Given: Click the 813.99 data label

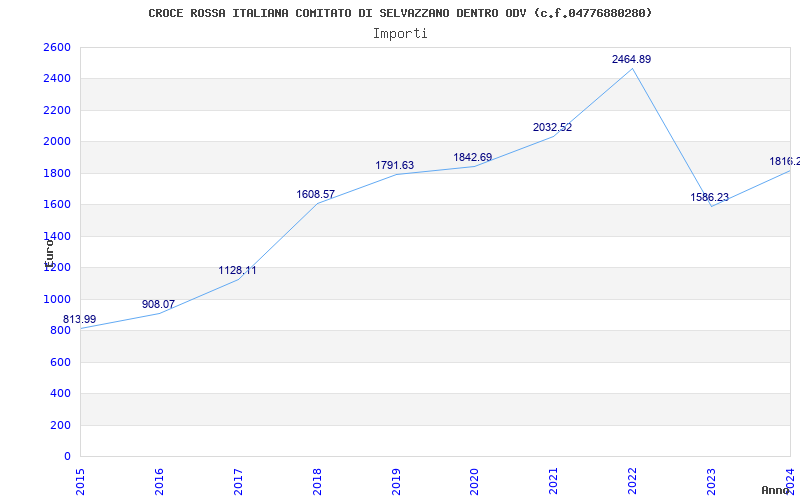Looking at the screenshot, I should coord(80,319).
